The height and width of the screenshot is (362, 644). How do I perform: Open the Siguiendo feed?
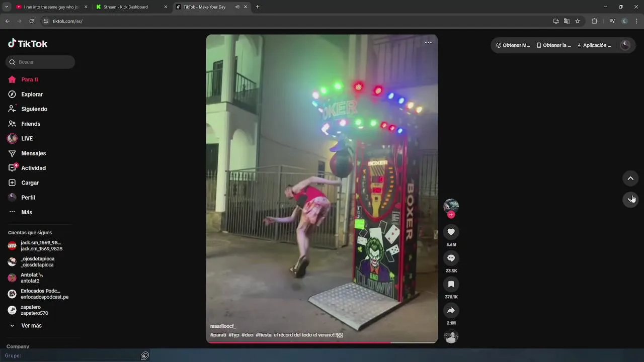coord(28,109)
